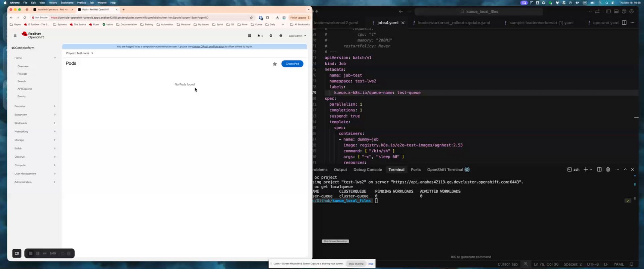
Task: Click the quick create plus icon
Action: click(x=271, y=36)
